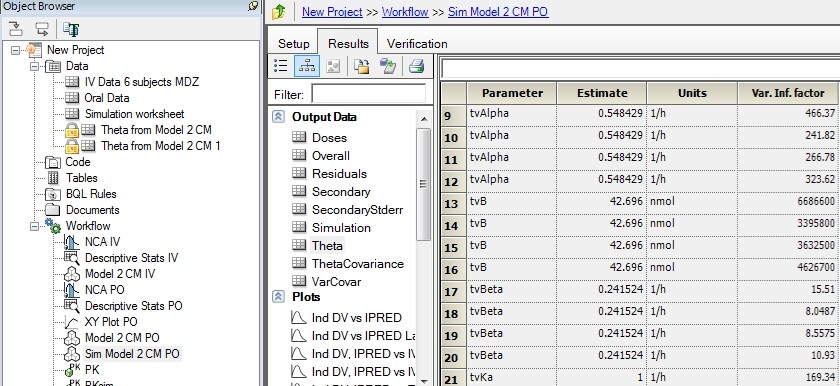Click the Doses worksheet icon
The image size is (840, 386).
[299, 138]
